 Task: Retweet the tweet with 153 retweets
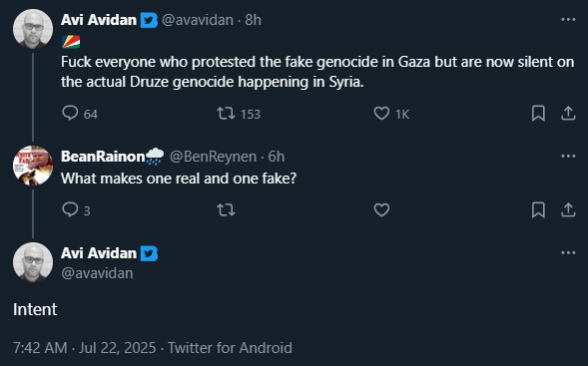(227, 113)
